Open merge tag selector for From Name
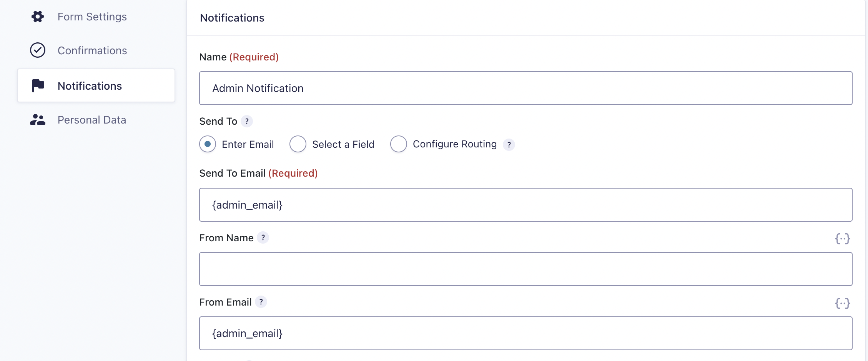This screenshot has width=868, height=361. pos(842,239)
